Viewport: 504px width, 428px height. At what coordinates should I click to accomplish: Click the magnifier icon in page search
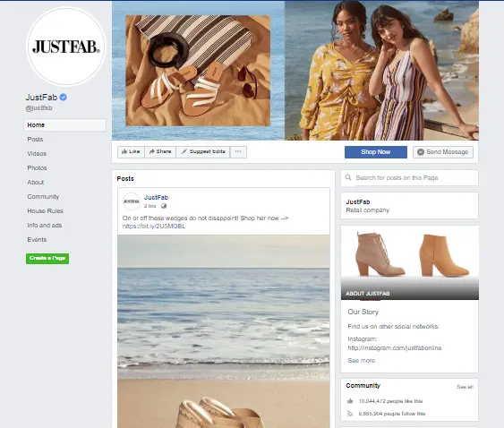tap(348, 177)
